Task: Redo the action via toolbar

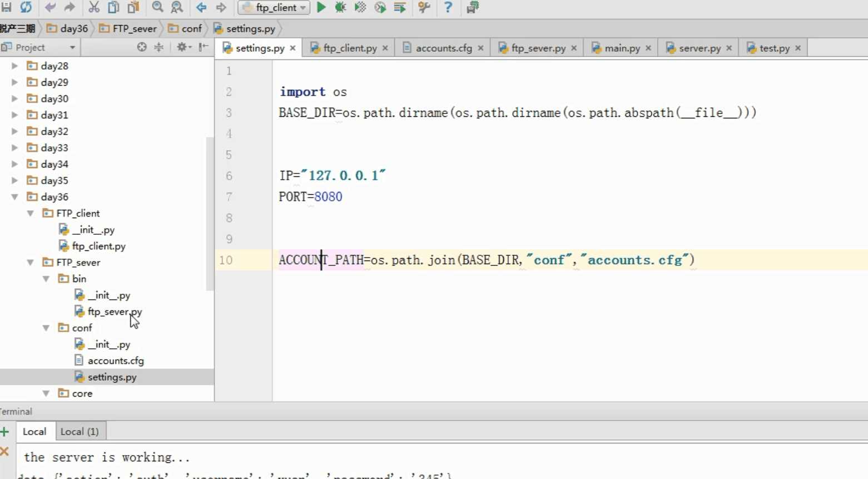Action: tap(70, 7)
